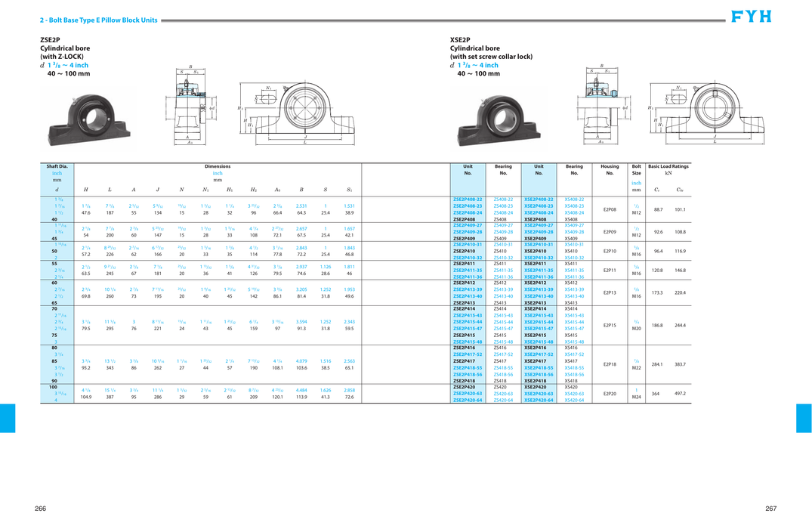Click bearing number ZS410 cell
812x529 pixels.
(500, 252)
